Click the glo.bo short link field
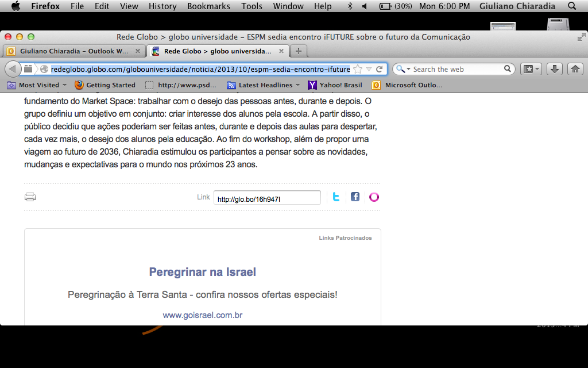Screen dimensions: 588x368 pos(267,198)
